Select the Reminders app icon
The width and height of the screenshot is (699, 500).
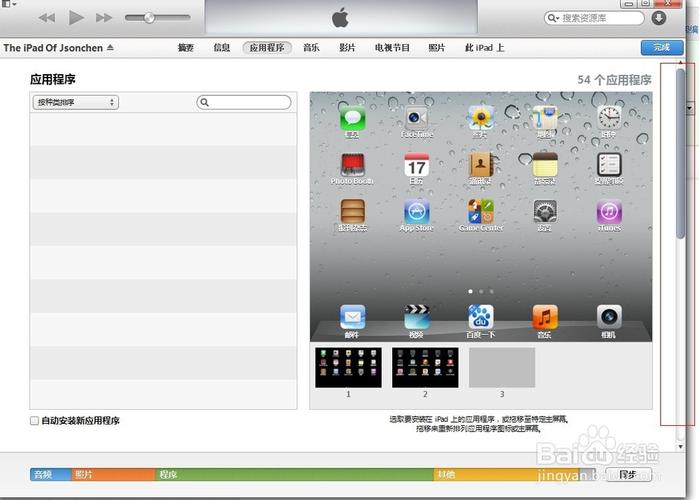609,165
